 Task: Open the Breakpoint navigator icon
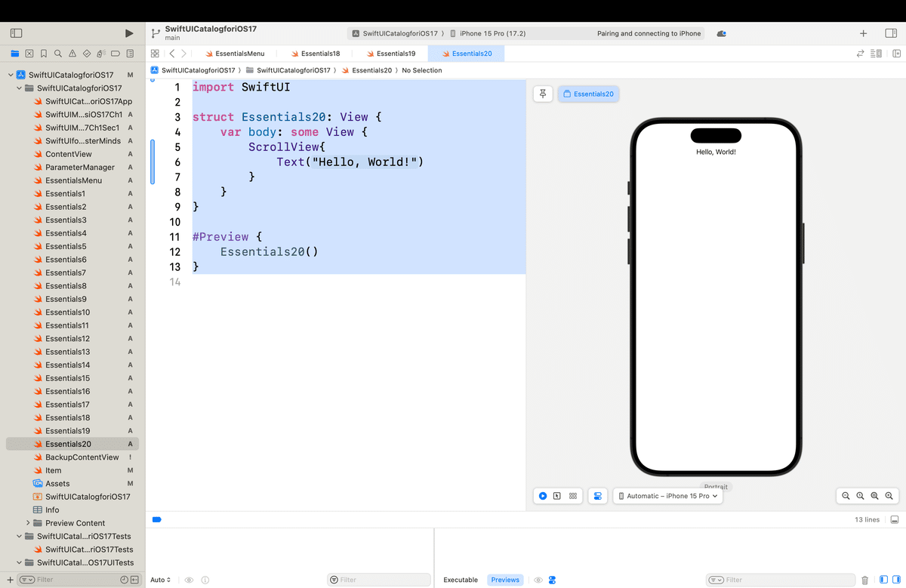(116, 54)
